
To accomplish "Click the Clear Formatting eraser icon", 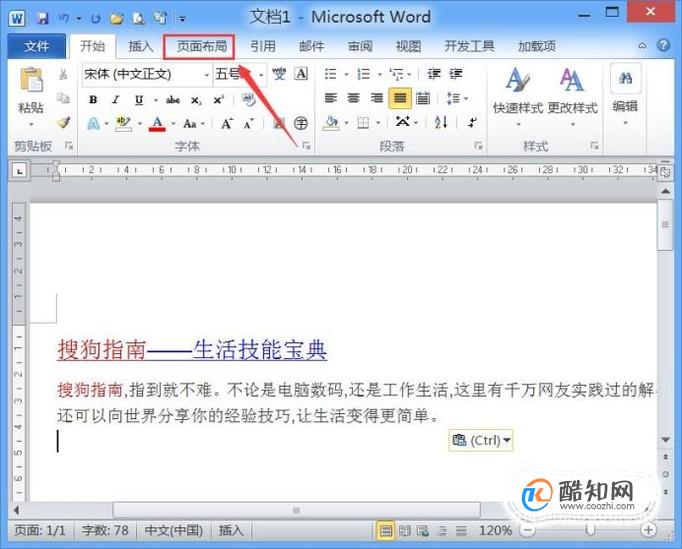I will [x=249, y=100].
